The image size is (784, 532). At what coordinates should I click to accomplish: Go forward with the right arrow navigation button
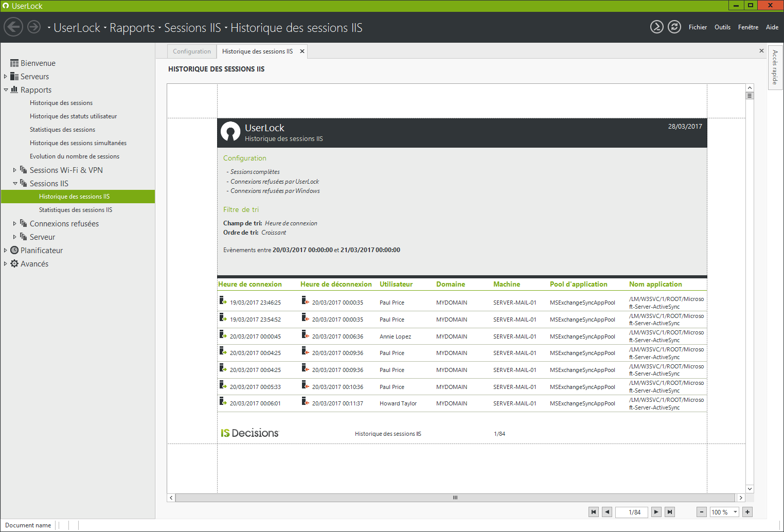click(x=34, y=27)
